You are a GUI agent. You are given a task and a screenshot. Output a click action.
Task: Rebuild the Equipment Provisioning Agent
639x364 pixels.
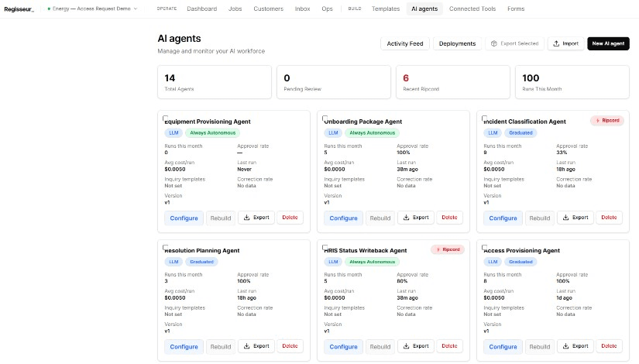tap(221, 218)
